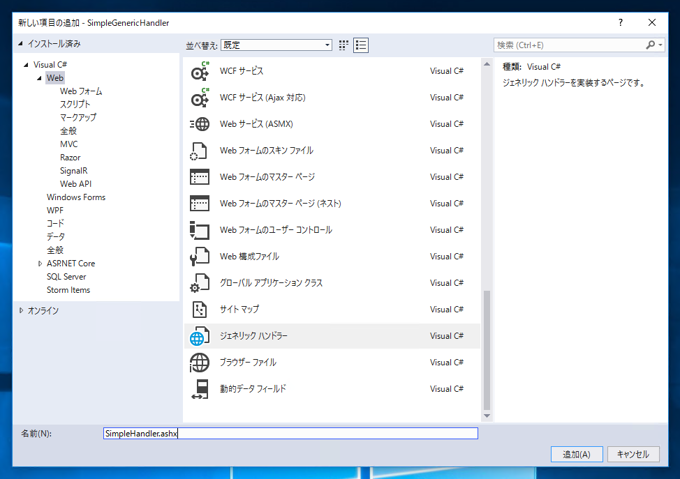This screenshot has width=680, height=479.
Task: Select MVC category in the tree
Action: (x=69, y=144)
